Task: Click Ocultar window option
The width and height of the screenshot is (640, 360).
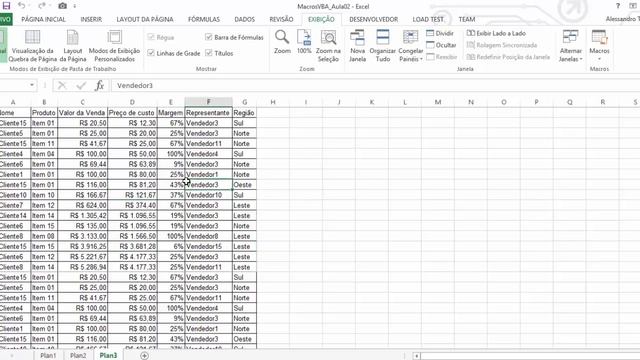Action: 441,45
